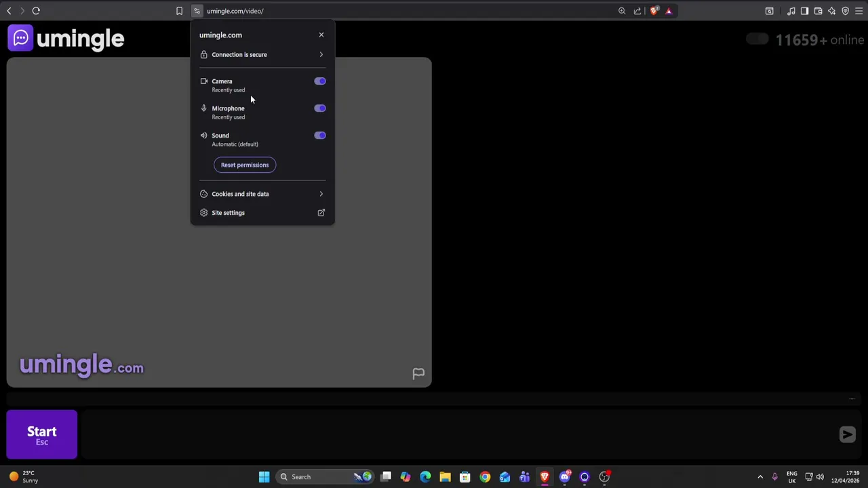Image resolution: width=868 pixels, height=488 pixels.
Task: Toggle the switch next to online count
Action: 757,39
